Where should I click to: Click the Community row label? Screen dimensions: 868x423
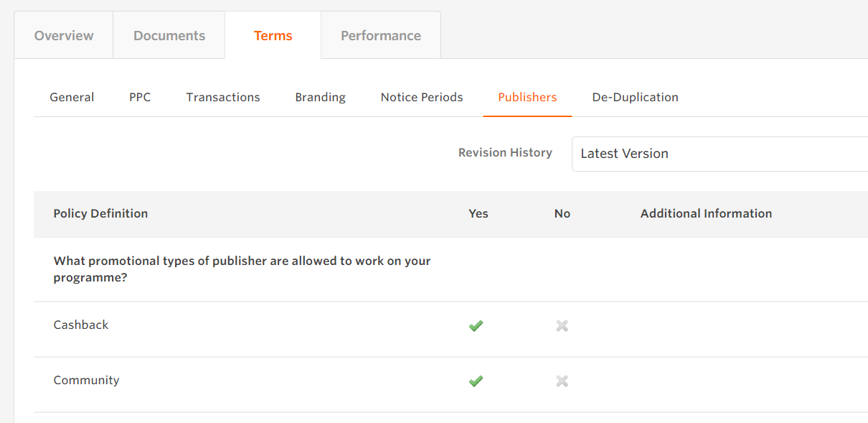point(86,380)
